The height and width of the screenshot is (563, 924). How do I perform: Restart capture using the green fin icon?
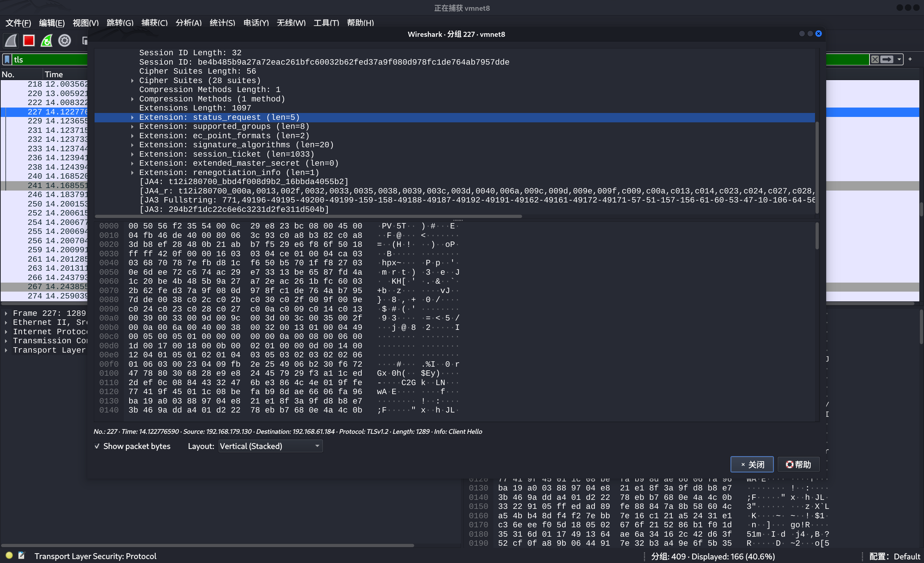pos(47,40)
